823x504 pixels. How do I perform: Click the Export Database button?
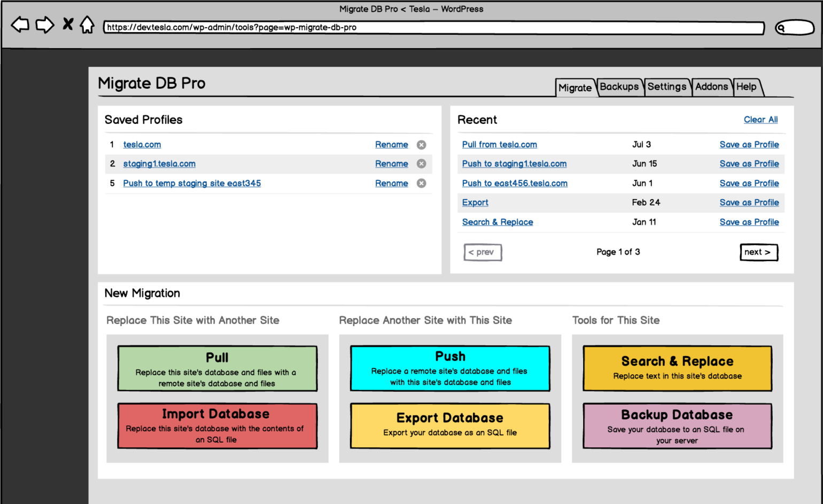pos(450,426)
